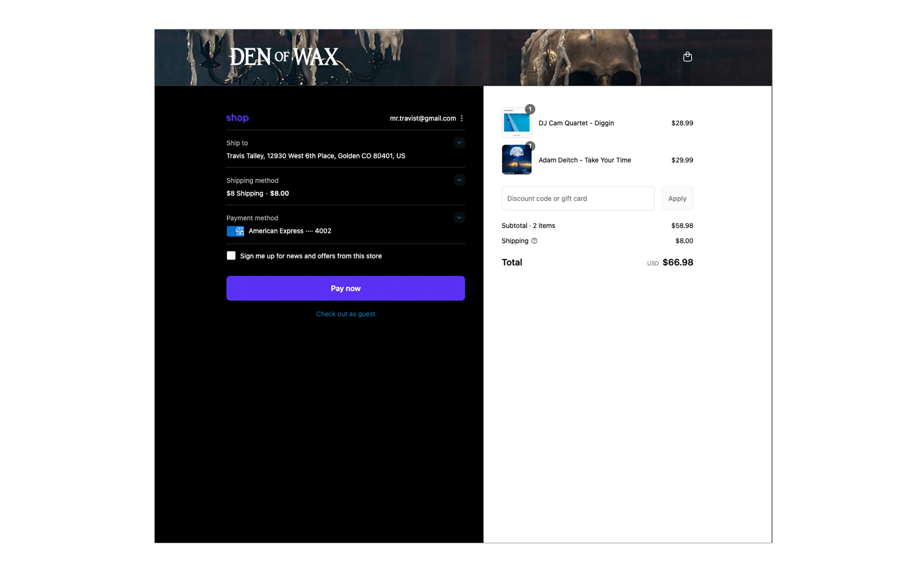
Task: Click Check out as guest link
Action: [x=345, y=314]
